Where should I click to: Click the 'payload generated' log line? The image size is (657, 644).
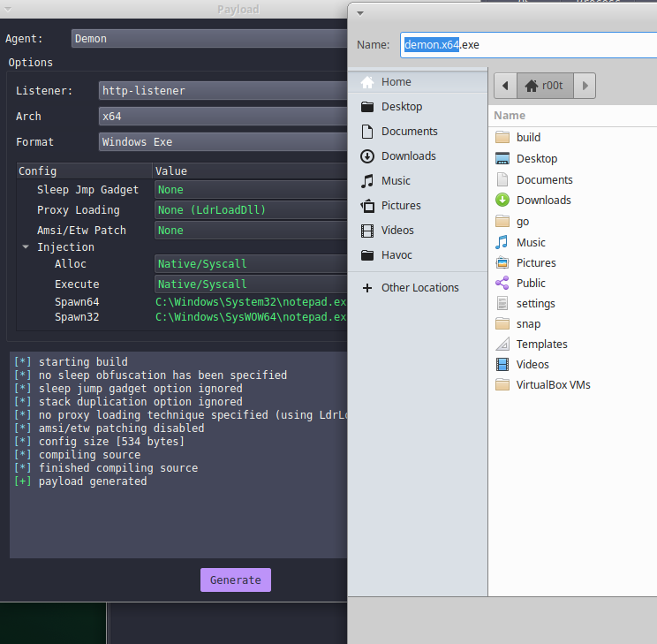point(93,481)
